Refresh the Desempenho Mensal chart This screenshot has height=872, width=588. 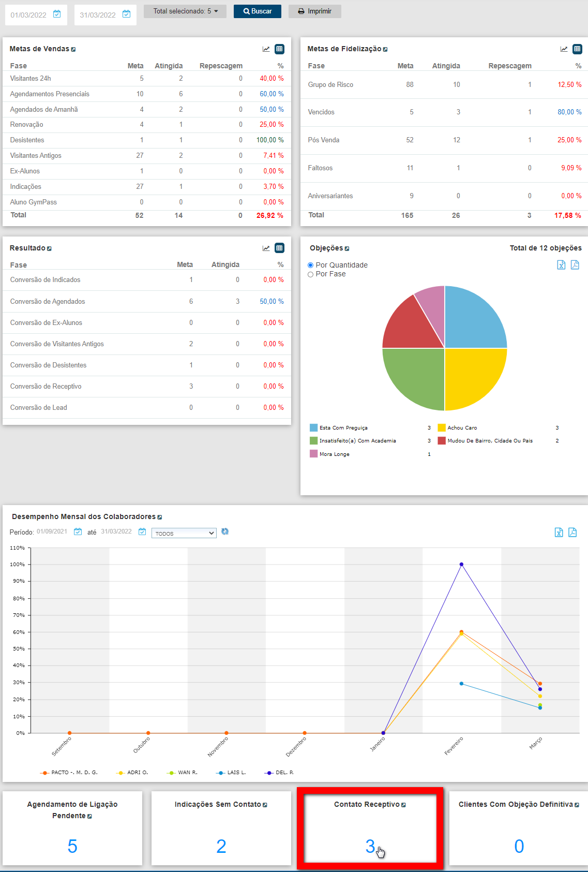point(225,531)
